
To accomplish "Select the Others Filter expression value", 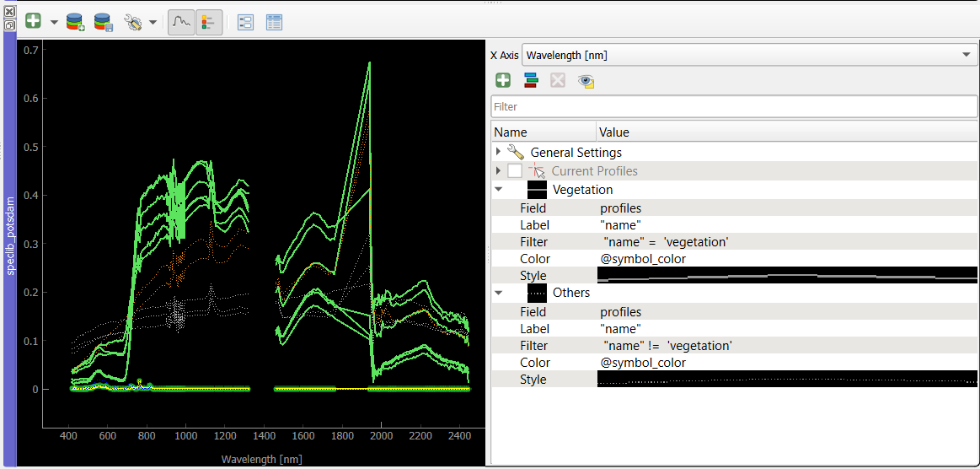I will (x=667, y=345).
